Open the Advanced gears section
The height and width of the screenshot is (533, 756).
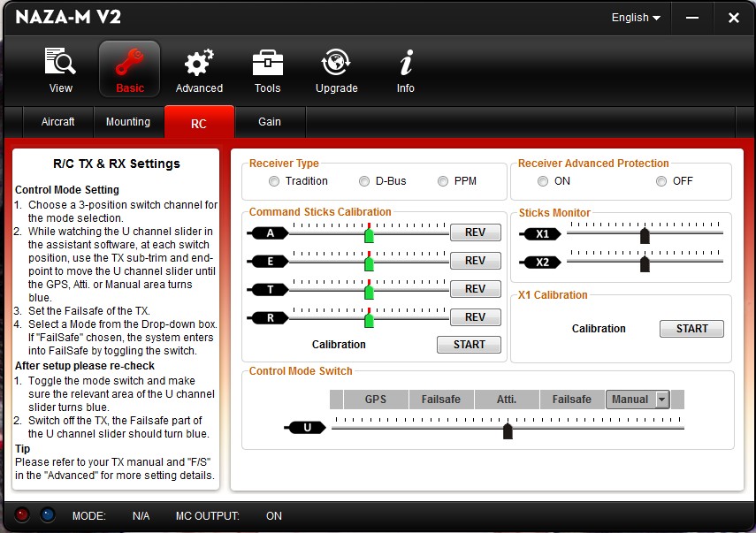[x=199, y=70]
